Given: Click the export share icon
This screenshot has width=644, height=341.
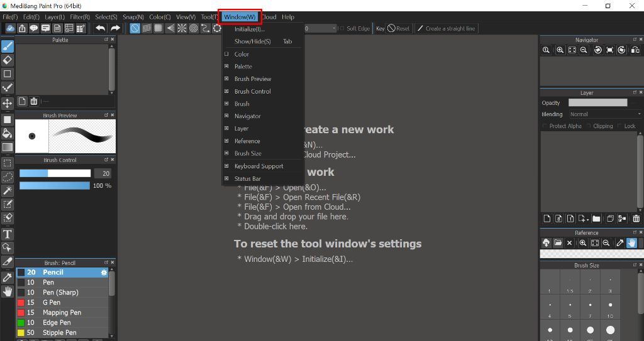Looking at the screenshot, I should [x=22, y=28].
